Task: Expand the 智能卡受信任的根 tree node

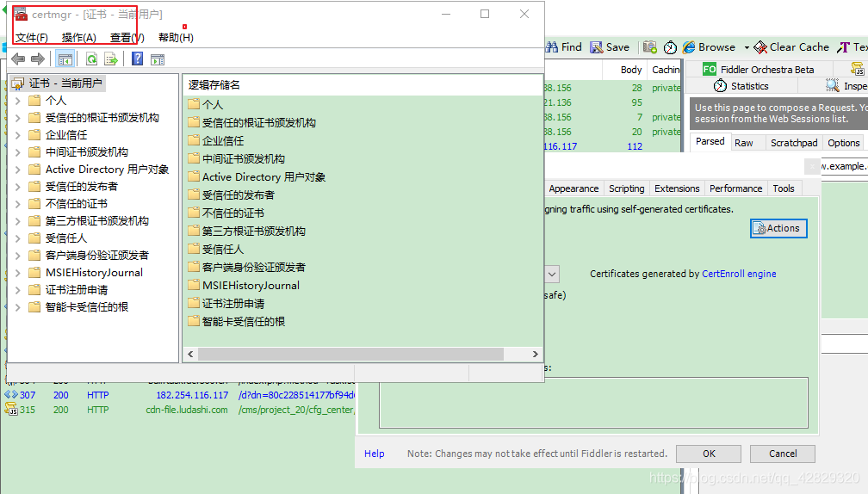Action: pos(18,307)
